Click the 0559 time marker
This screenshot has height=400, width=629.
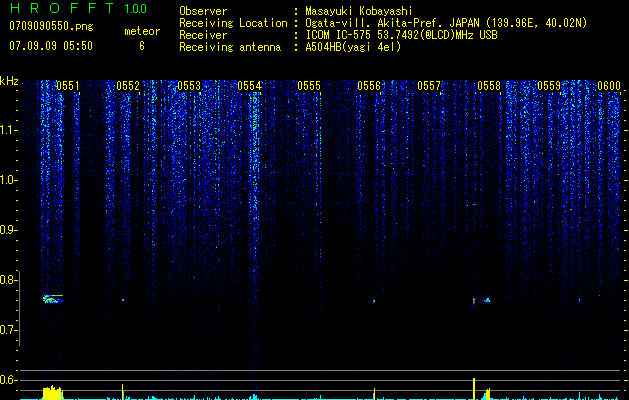coord(549,86)
